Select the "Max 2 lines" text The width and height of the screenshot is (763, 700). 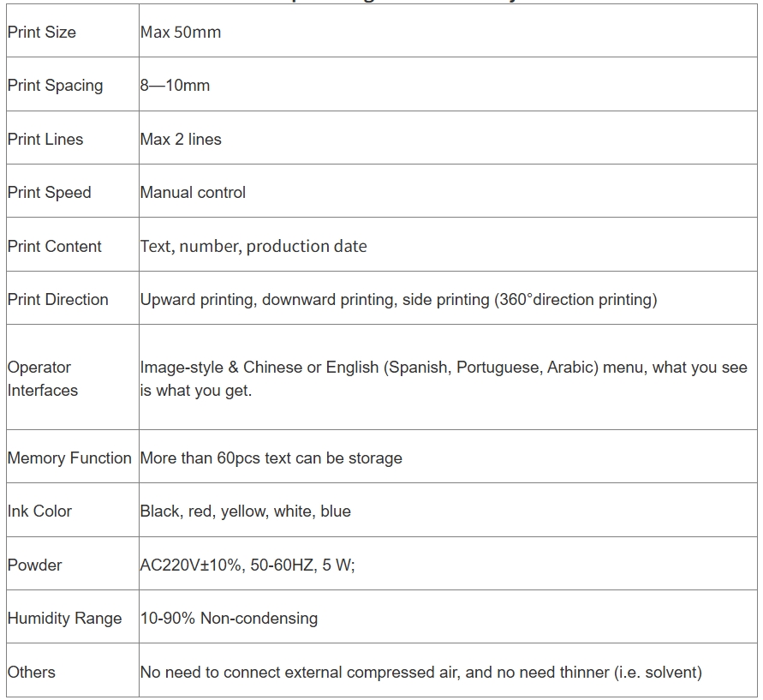tap(181, 140)
